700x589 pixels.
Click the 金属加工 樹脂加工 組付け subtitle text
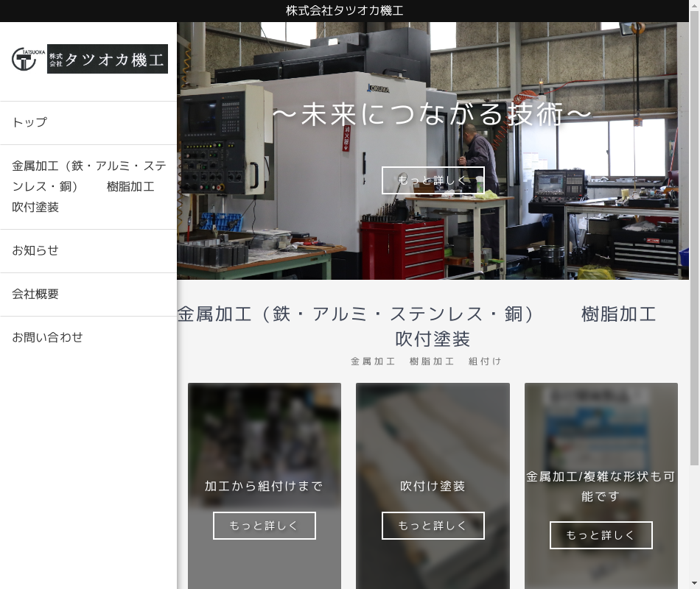point(426,361)
